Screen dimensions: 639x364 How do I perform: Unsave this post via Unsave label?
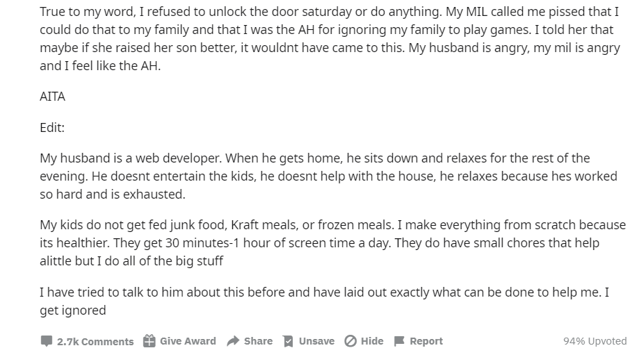[x=316, y=341]
